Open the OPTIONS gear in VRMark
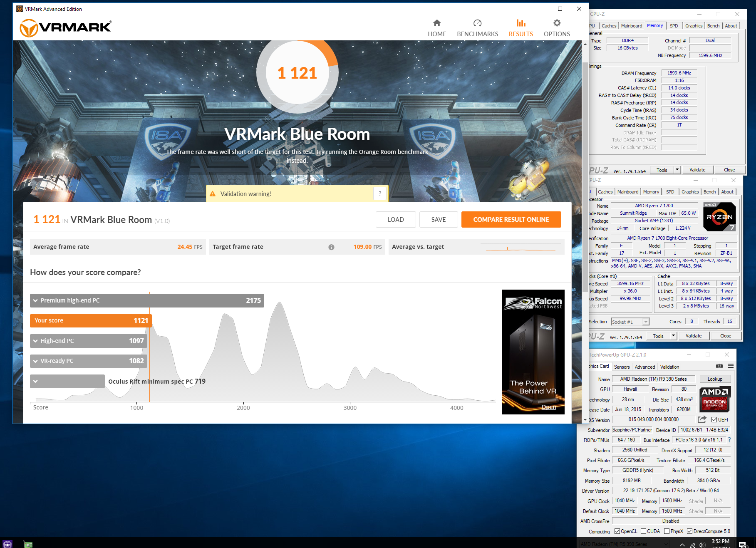The width and height of the screenshot is (756, 548). click(557, 28)
